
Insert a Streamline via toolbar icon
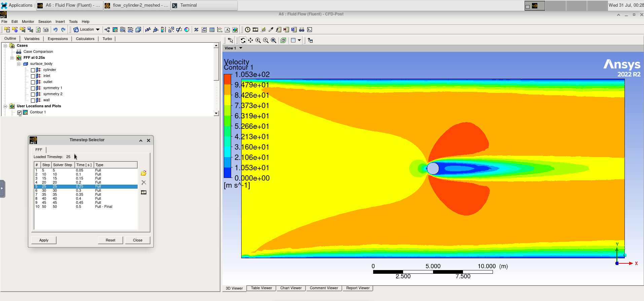[123, 30]
